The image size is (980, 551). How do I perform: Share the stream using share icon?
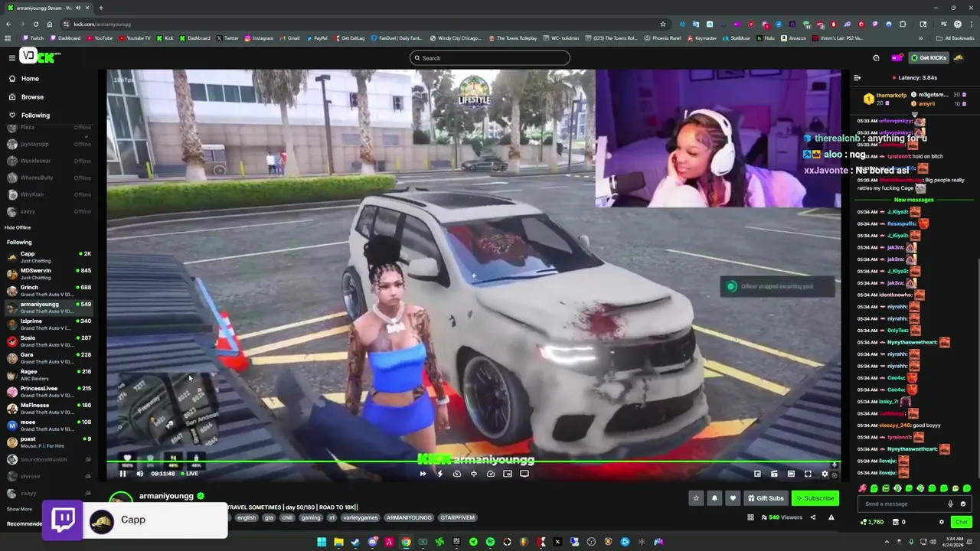click(x=813, y=517)
